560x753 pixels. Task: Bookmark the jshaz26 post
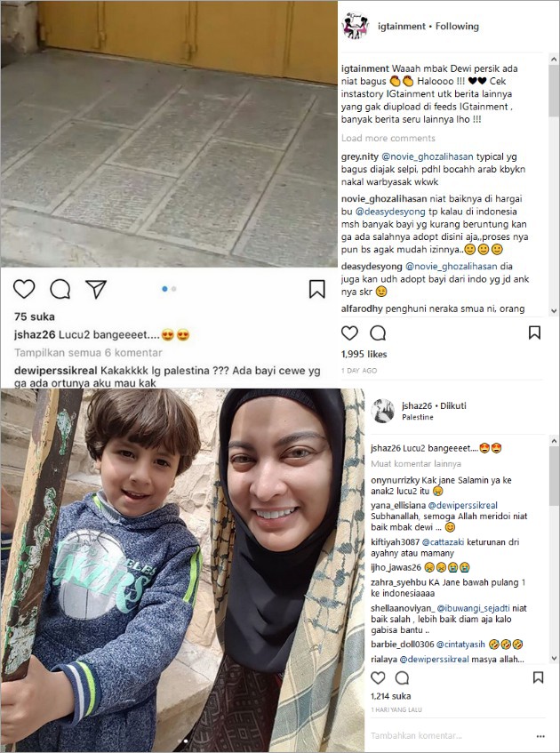click(539, 677)
